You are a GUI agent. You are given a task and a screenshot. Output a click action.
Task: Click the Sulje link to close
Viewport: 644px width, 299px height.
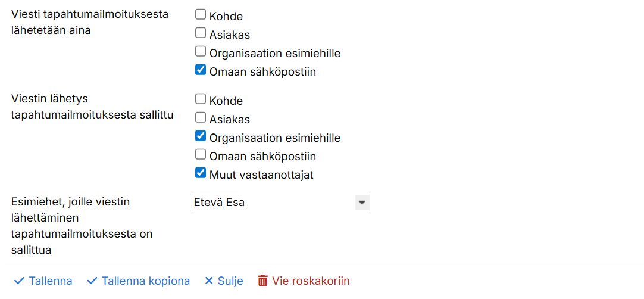(x=230, y=281)
